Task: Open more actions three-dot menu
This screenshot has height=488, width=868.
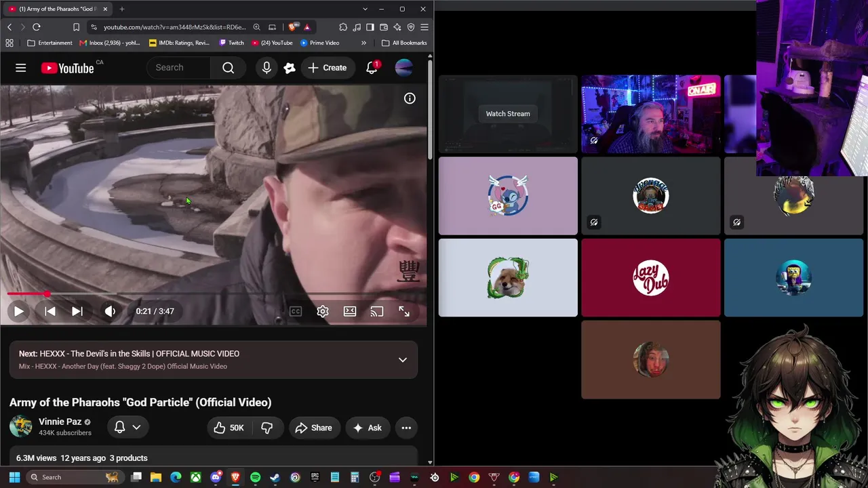Action: (x=406, y=428)
